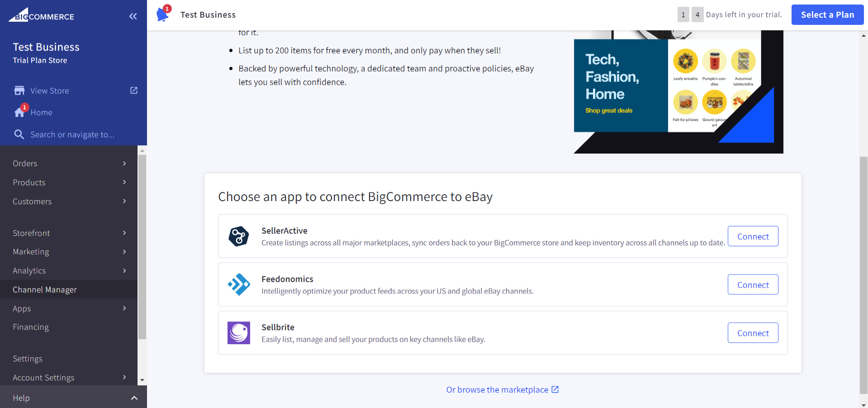Viewport: 868px width, 408px height.
Task: Click the Days left in your trial text
Action: [744, 14]
